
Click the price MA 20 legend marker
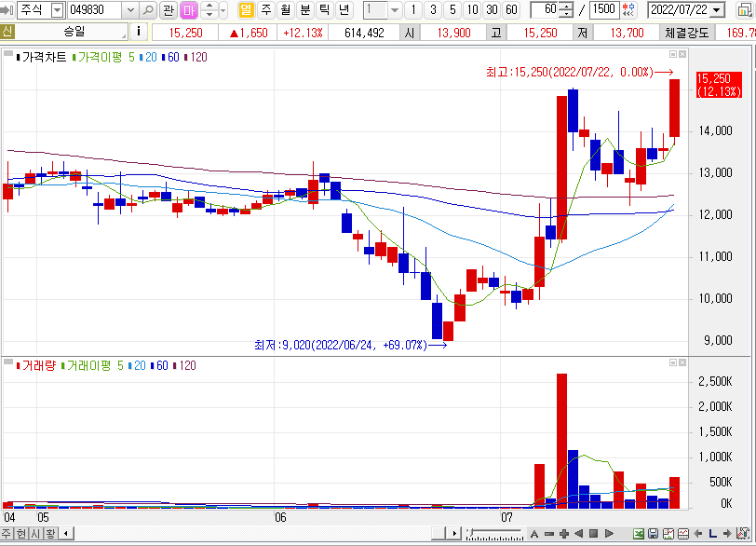point(148,57)
